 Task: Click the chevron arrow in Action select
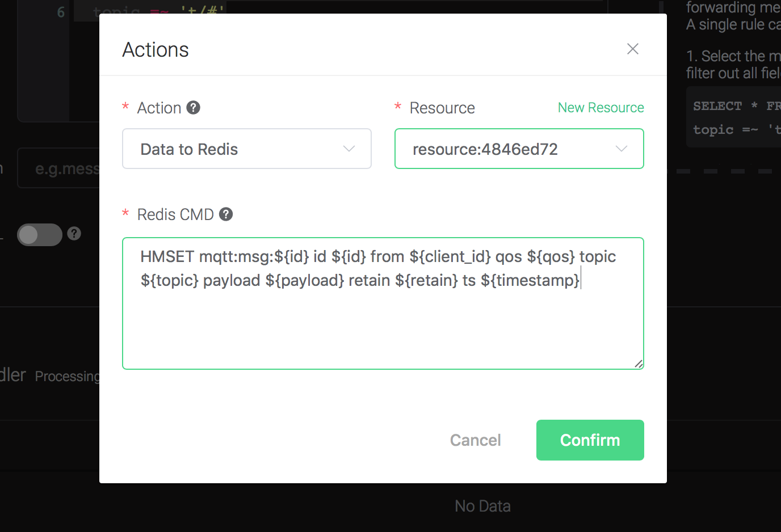coord(349,149)
